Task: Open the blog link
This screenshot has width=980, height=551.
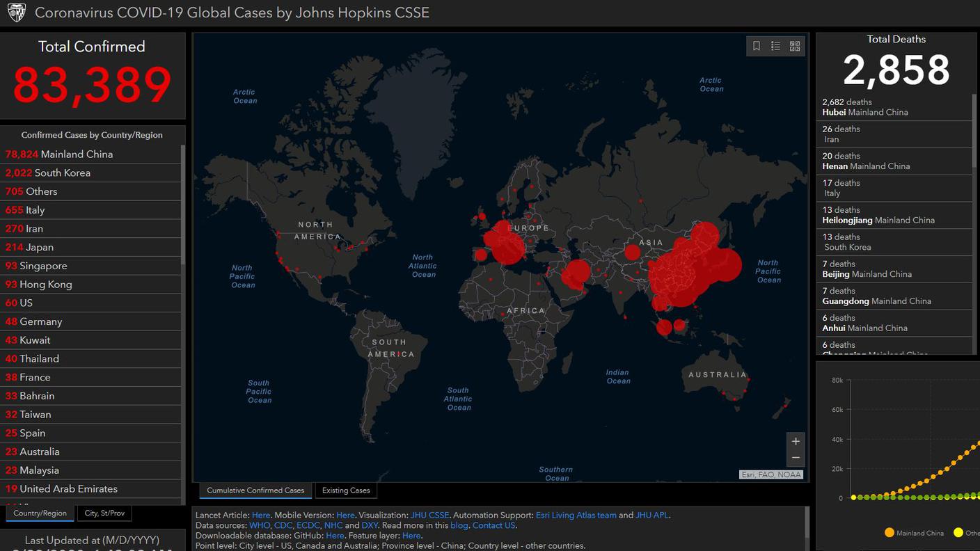Action: [x=459, y=525]
